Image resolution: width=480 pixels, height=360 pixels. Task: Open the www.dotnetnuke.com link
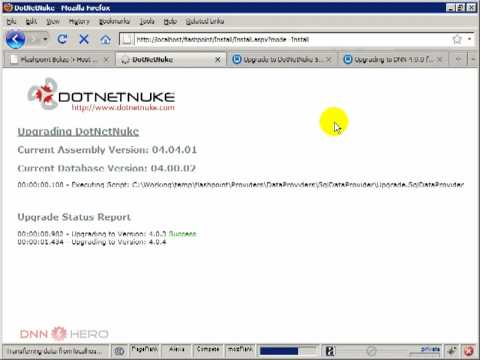pyautogui.click(x=123, y=108)
